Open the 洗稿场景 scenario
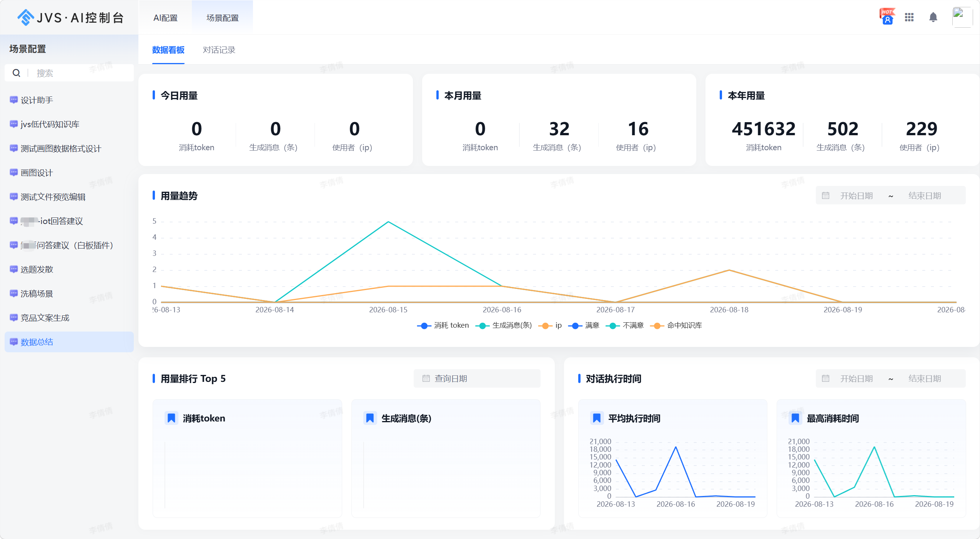The image size is (980, 539). [69, 294]
